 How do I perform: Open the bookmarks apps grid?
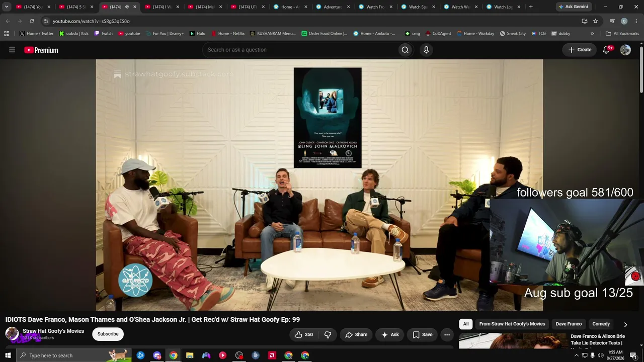point(7,34)
